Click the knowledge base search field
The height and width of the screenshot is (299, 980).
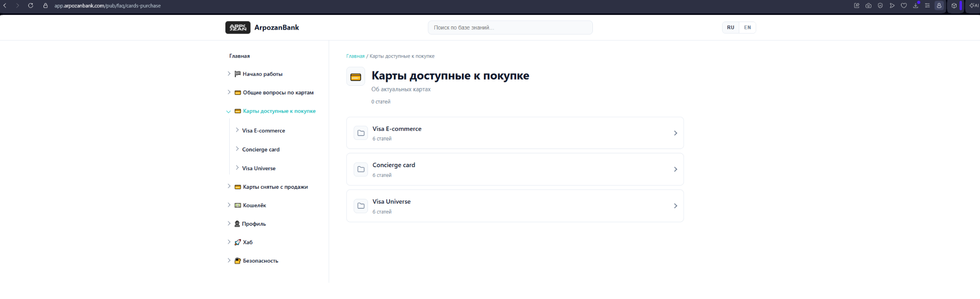510,27
